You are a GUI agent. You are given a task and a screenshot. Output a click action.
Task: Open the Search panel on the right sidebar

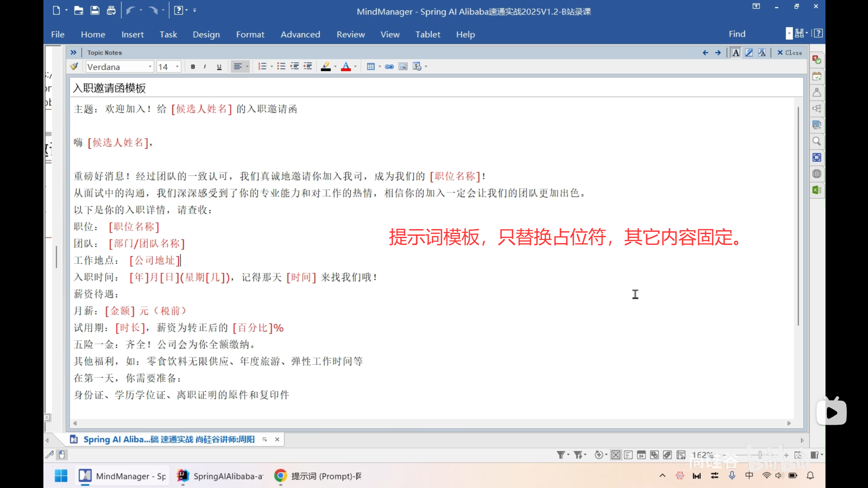pos(816,141)
